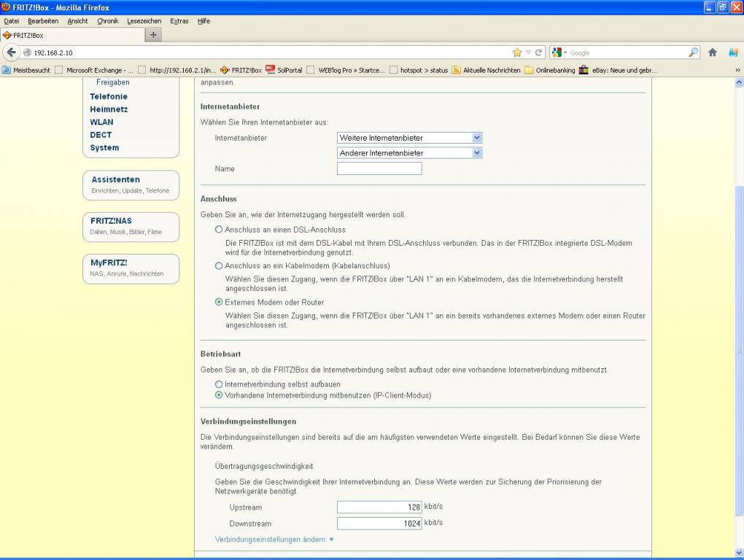Click the Firefox icon in title bar

pyautogui.click(x=6, y=7)
